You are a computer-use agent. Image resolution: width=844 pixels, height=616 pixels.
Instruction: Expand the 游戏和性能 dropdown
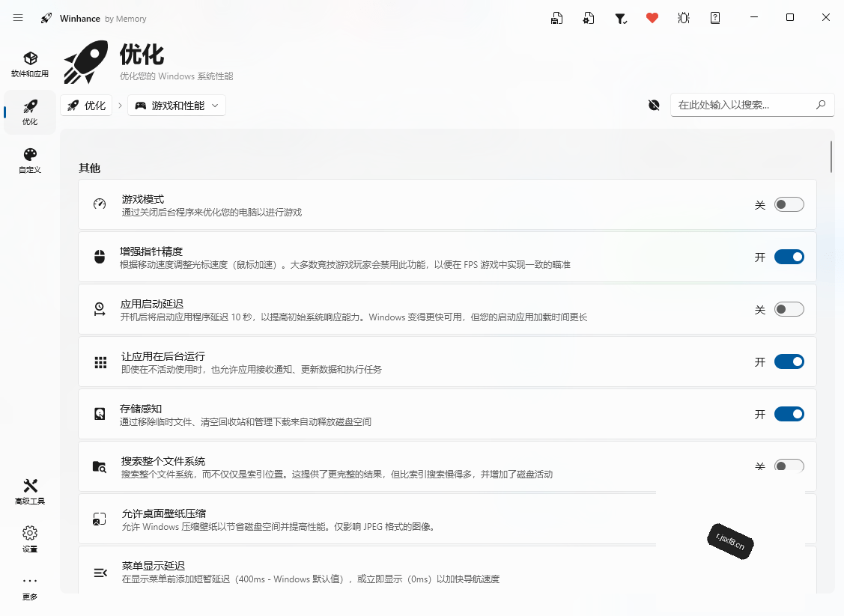click(x=177, y=106)
